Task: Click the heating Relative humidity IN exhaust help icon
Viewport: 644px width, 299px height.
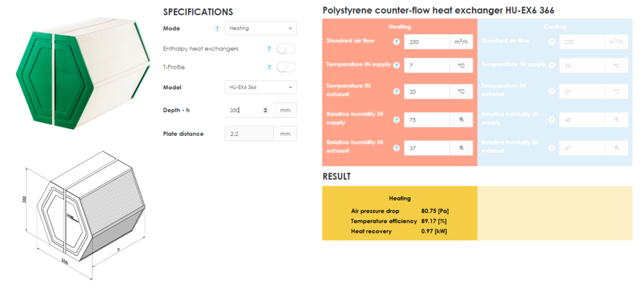Action: [396, 148]
